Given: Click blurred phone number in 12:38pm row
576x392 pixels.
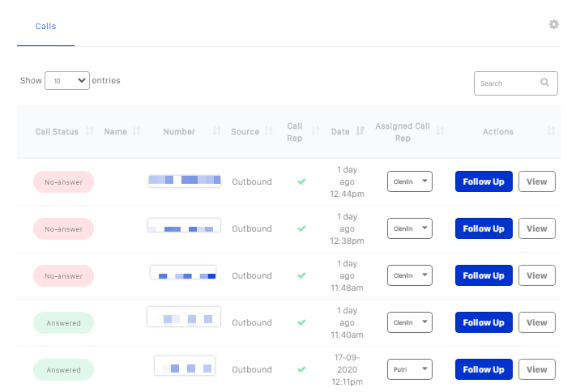Looking at the screenshot, I should (184, 226).
